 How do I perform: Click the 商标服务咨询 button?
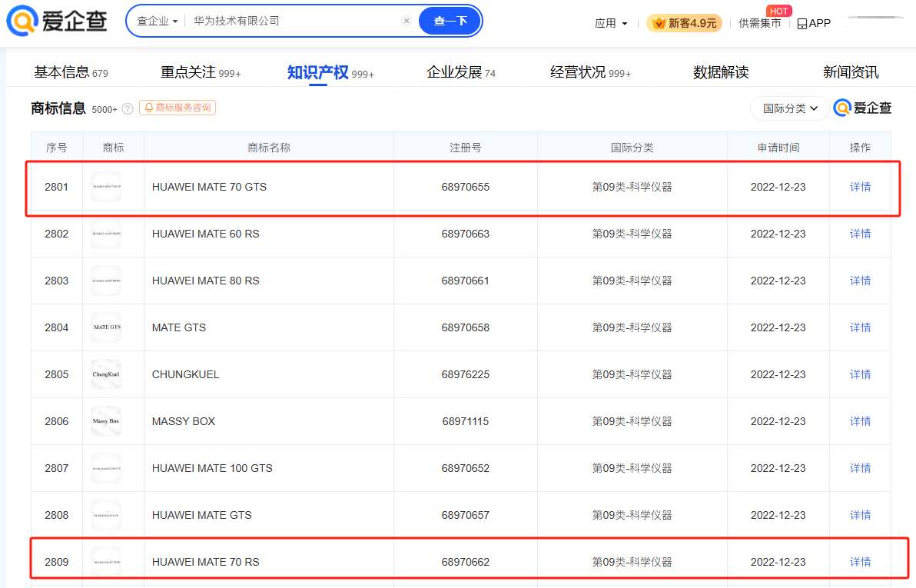point(178,108)
